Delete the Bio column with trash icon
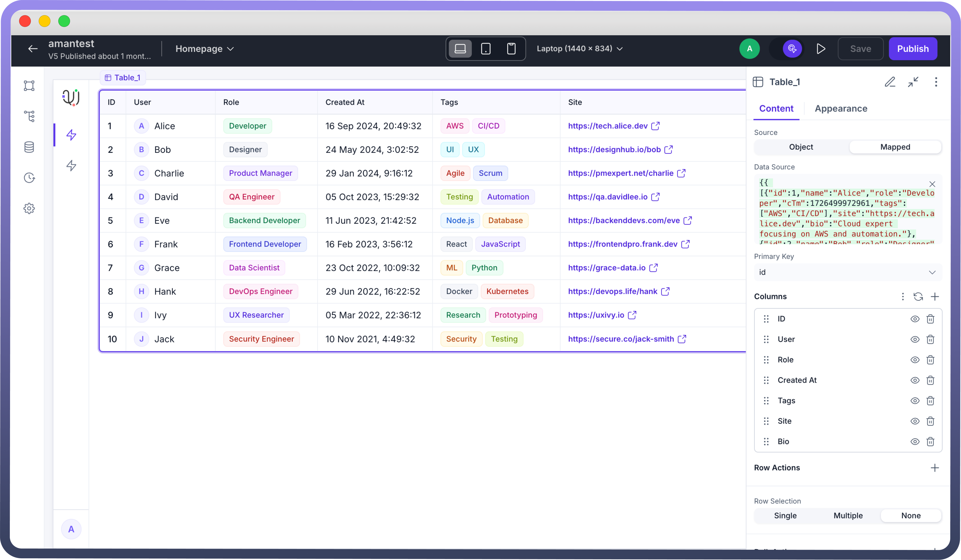This screenshot has width=961, height=560. point(930,441)
